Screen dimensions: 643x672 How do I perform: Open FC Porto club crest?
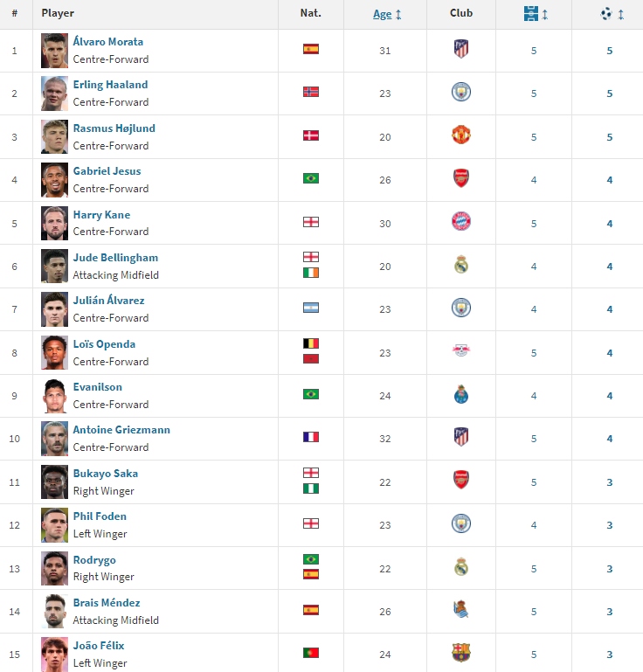[x=461, y=394]
